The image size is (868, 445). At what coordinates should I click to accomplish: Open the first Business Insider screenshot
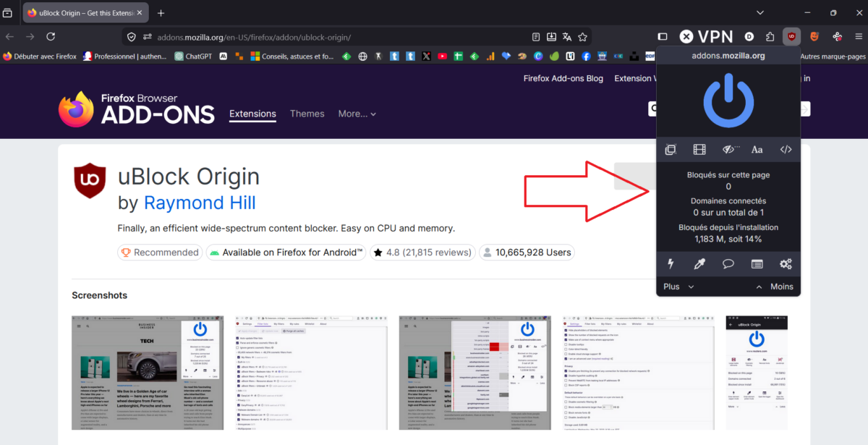point(148,372)
